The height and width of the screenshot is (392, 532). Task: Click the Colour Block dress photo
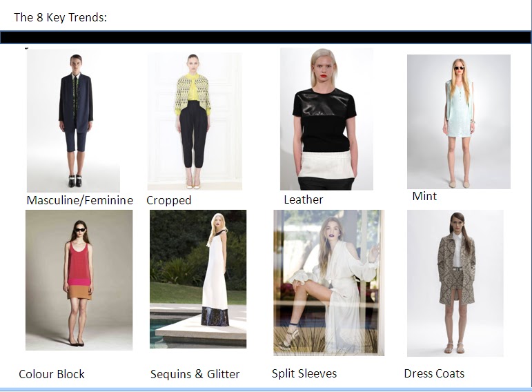(x=79, y=280)
